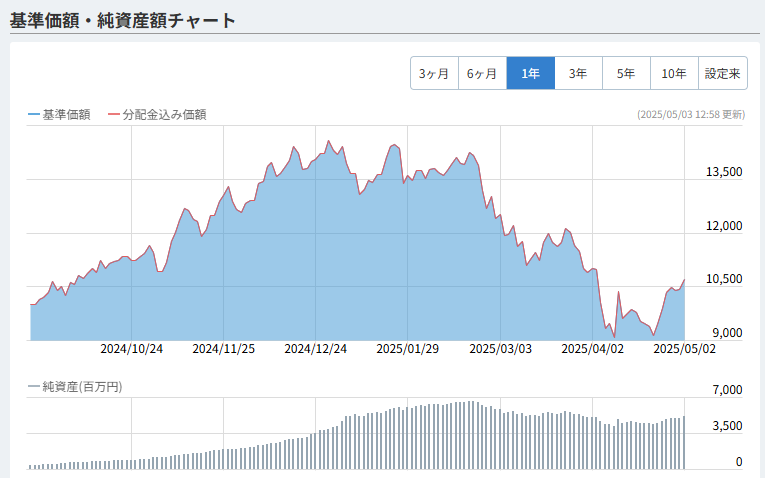Click the 13,500 price axis label

[x=724, y=172]
